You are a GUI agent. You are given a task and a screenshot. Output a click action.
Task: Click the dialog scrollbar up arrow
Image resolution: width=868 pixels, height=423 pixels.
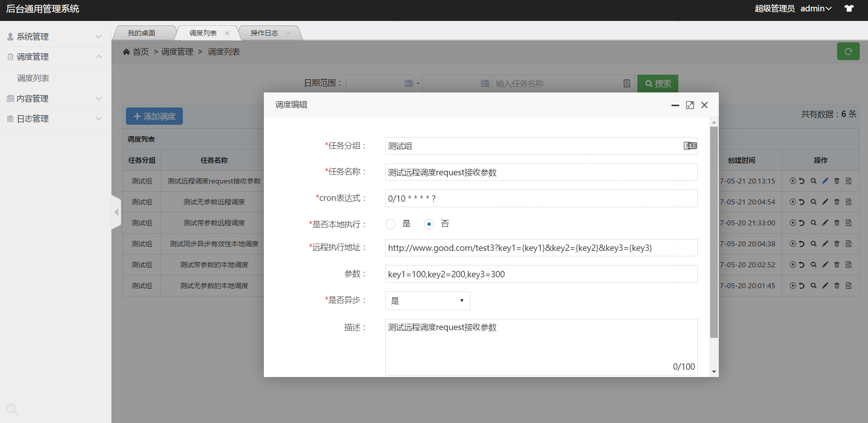click(714, 122)
